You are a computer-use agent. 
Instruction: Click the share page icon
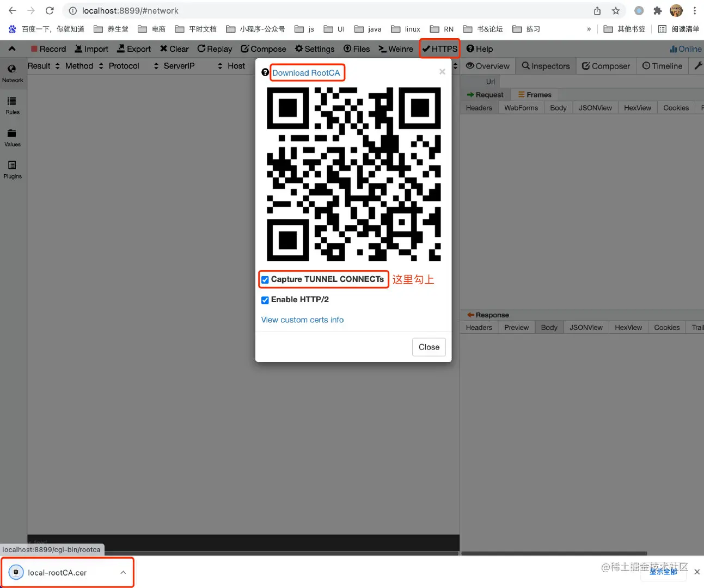click(597, 11)
